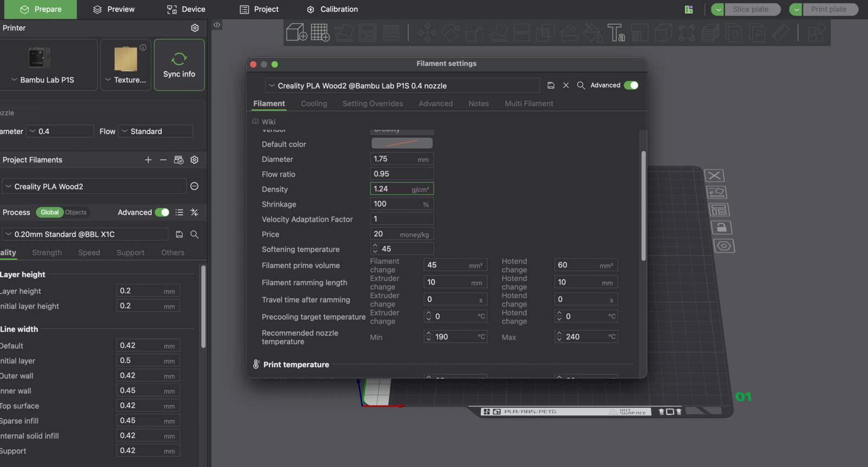Image resolution: width=868 pixels, height=467 pixels.
Task: Open the Notes tab in Filament settings
Action: point(478,103)
